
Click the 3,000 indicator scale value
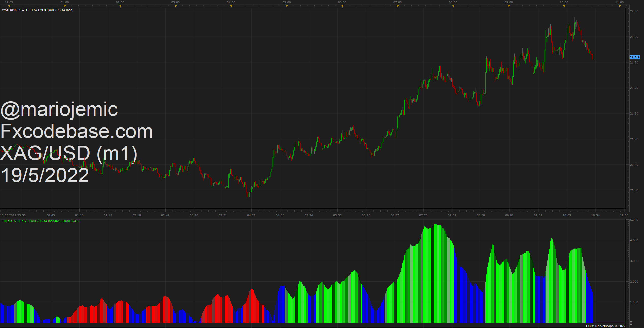click(634, 261)
